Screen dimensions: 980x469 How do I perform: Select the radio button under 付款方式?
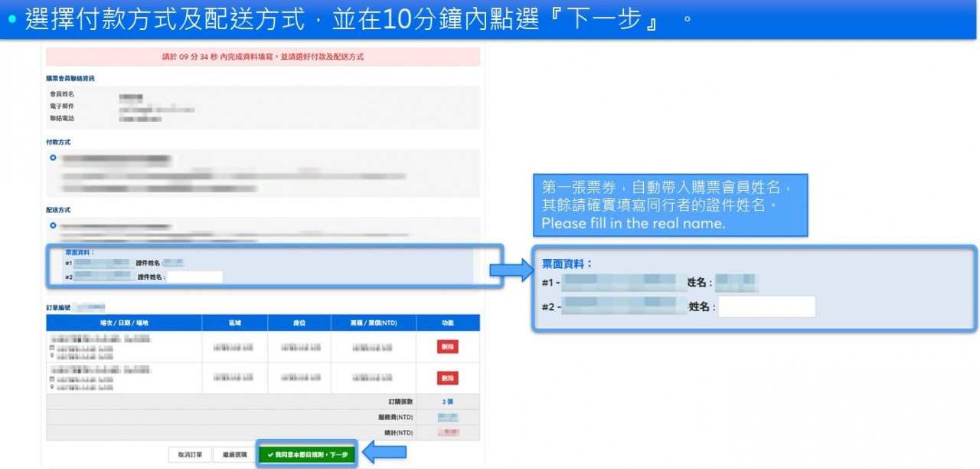click(53, 158)
